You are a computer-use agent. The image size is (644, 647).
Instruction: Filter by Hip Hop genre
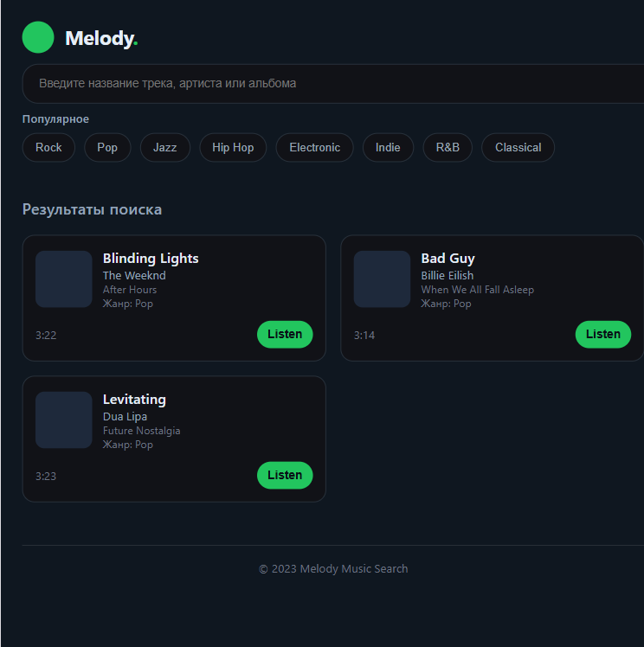(233, 147)
